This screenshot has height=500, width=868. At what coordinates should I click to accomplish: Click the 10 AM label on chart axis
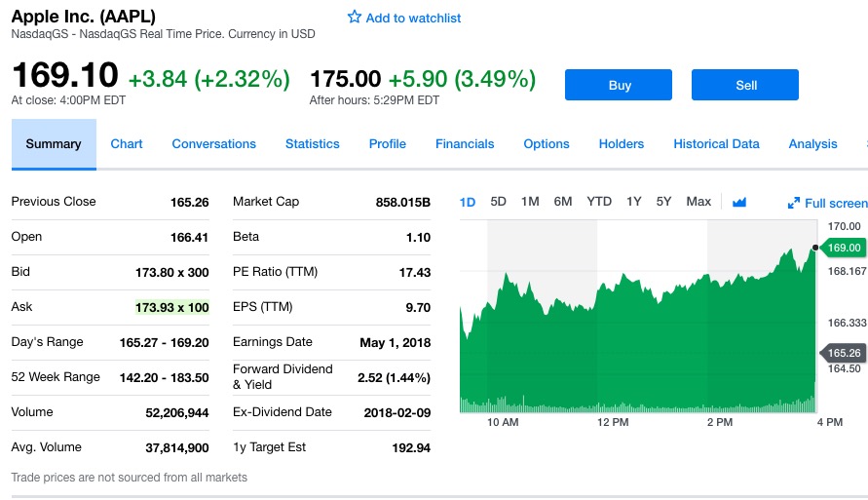(503, 422)
